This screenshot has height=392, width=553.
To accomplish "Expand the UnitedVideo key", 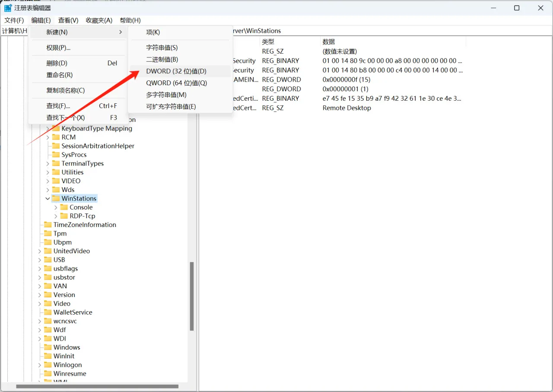I will (39, 251).
